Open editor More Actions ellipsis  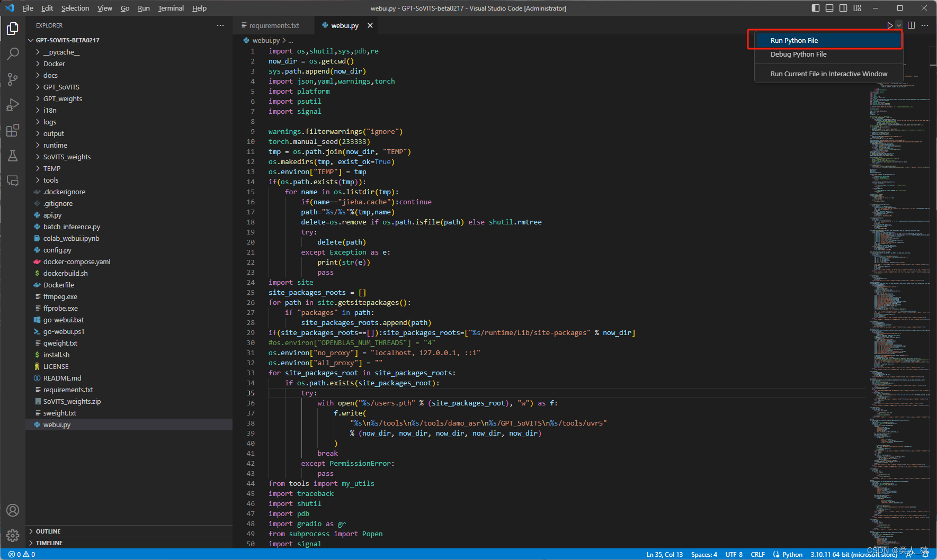925,25
